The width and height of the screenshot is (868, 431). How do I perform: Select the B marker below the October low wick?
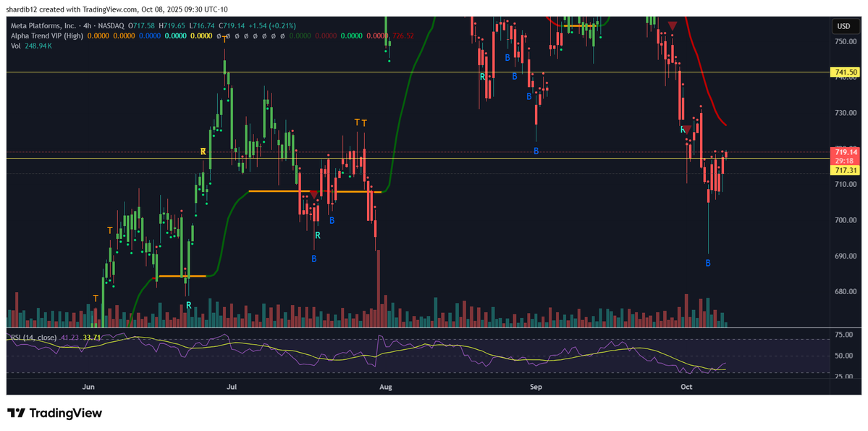(708, 263)
